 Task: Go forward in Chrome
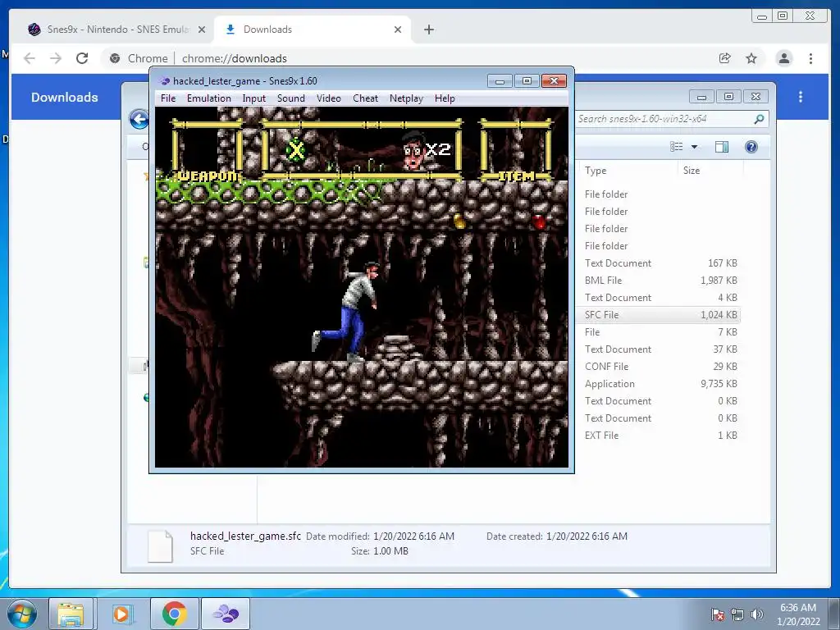click(56, 58)
